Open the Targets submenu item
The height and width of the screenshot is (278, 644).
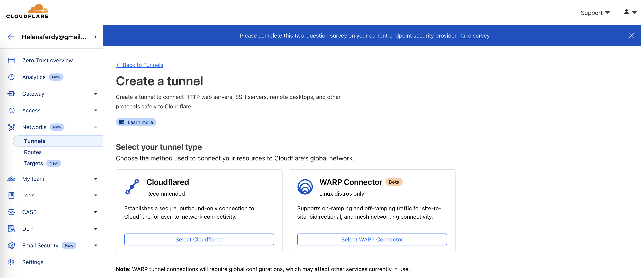(x=34, y=163)
